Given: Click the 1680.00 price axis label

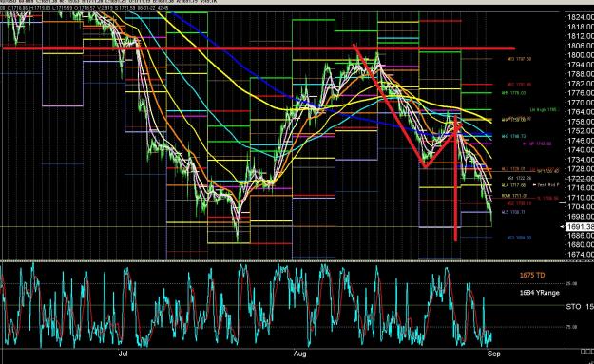Looking at the screenshot, I should tap(581, 244).
